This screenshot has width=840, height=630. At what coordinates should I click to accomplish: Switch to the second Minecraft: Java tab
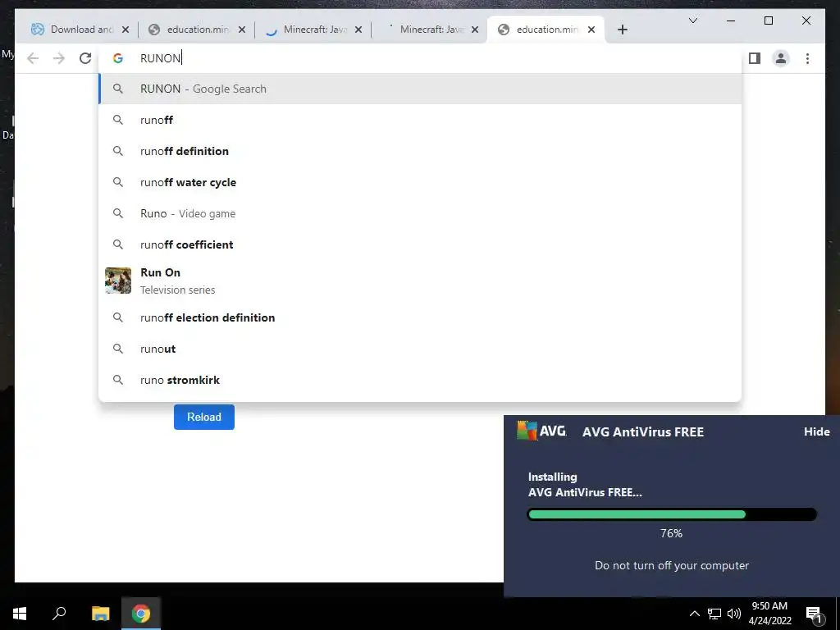(430, 30)
